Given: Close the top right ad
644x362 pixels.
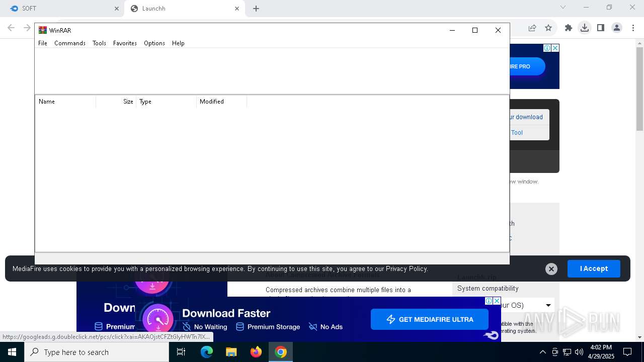Looking at the screenshot, I should click(555, 48).
